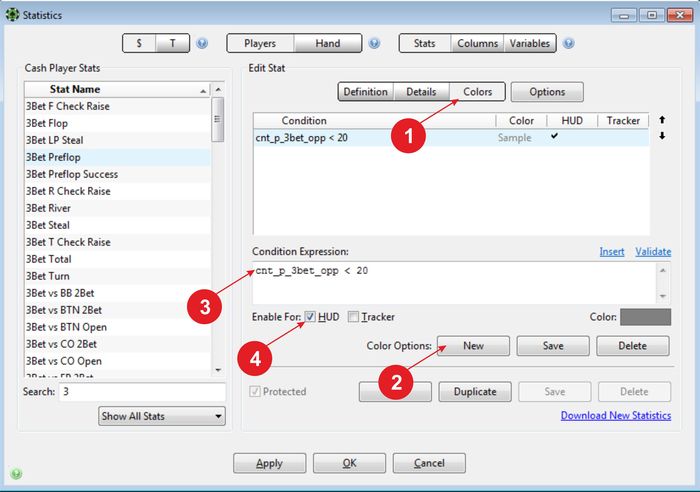The width and height of the screenshot is (700, 492).
Task: Switch to Definition tab in Edit Stat
Action: tap(366, 92)
